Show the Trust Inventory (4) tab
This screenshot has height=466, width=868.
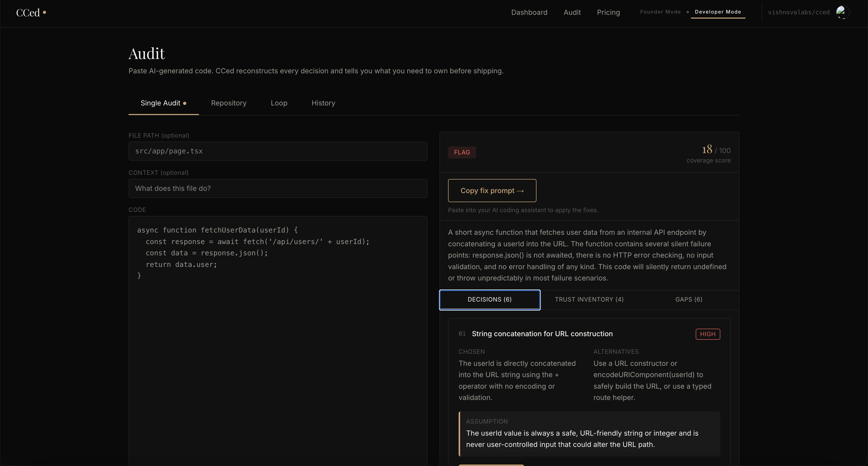point(589,300)
